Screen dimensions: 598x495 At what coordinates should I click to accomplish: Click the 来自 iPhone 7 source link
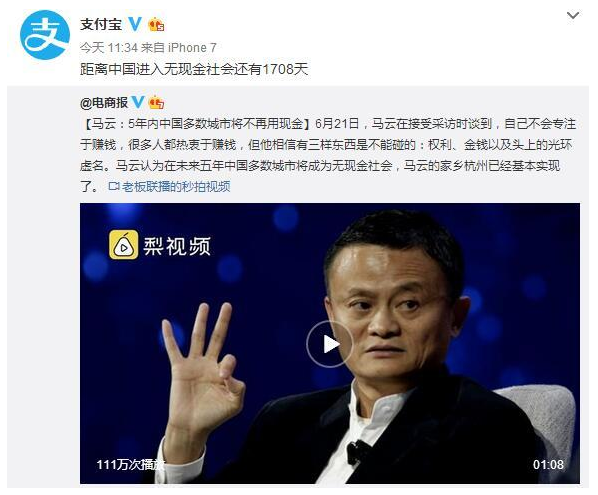pyautogui.click(x=178, y=48)
